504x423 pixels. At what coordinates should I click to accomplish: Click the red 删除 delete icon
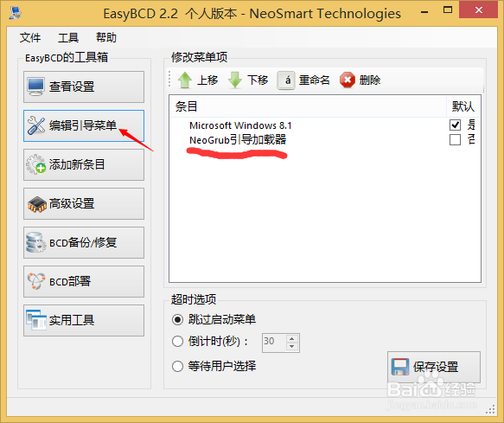coord(348,80)
